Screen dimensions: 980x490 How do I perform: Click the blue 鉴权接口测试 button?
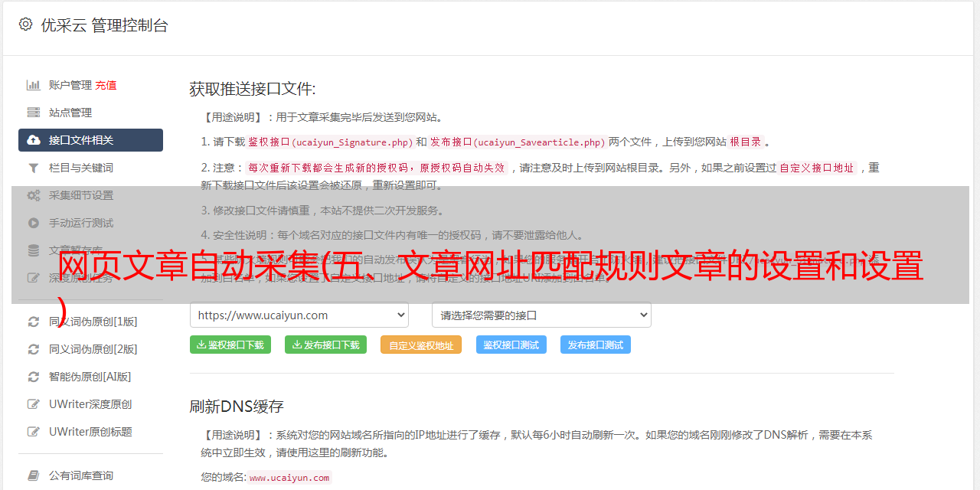[x=511, y=345]
